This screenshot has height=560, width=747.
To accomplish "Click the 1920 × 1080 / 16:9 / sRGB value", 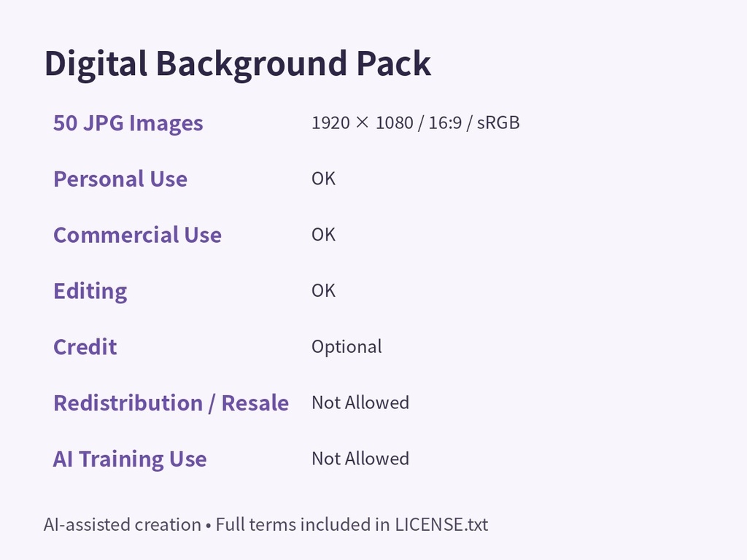I will click(x=415, y=122).
